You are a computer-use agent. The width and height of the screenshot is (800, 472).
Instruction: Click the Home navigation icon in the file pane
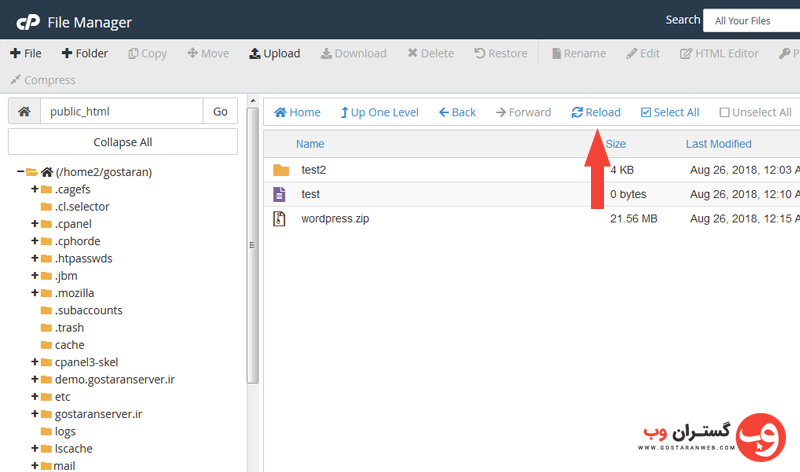[x=281, y=113]
